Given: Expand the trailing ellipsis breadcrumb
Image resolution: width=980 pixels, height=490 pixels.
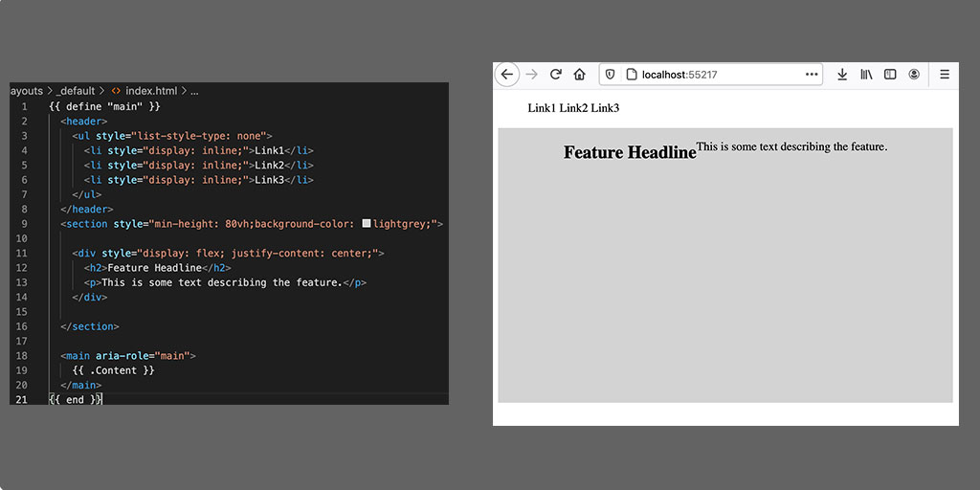Looking at the screenshot, I should click(x=194, y=91).
